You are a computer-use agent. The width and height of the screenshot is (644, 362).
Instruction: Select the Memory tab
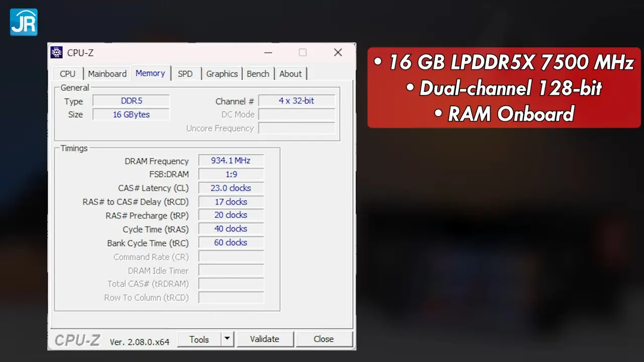[150, 73]
